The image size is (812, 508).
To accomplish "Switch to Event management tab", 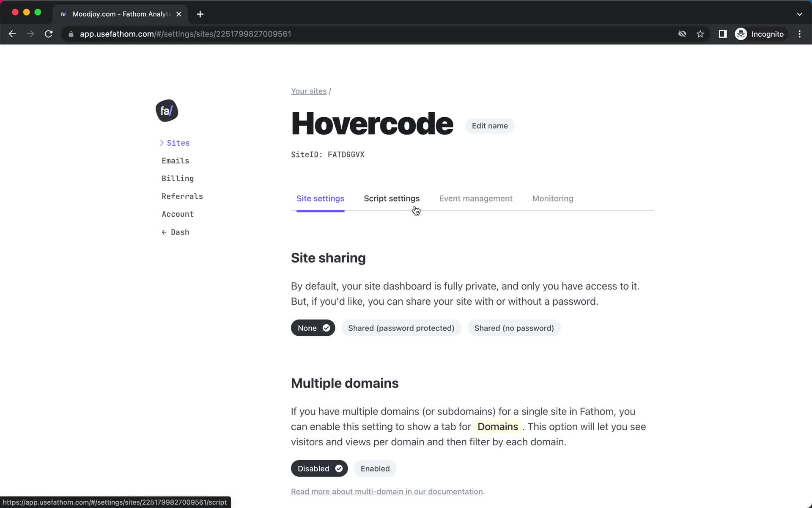I will (x=475, y=198).
